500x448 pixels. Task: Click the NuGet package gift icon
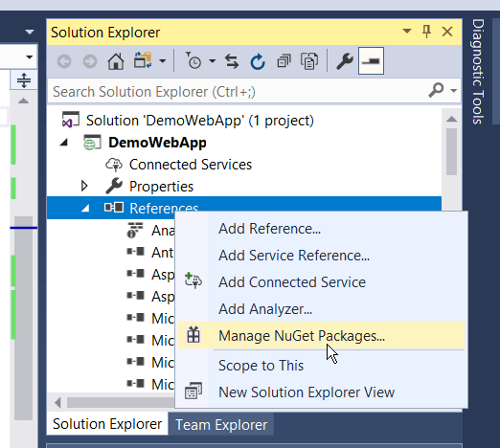point(193,335)
